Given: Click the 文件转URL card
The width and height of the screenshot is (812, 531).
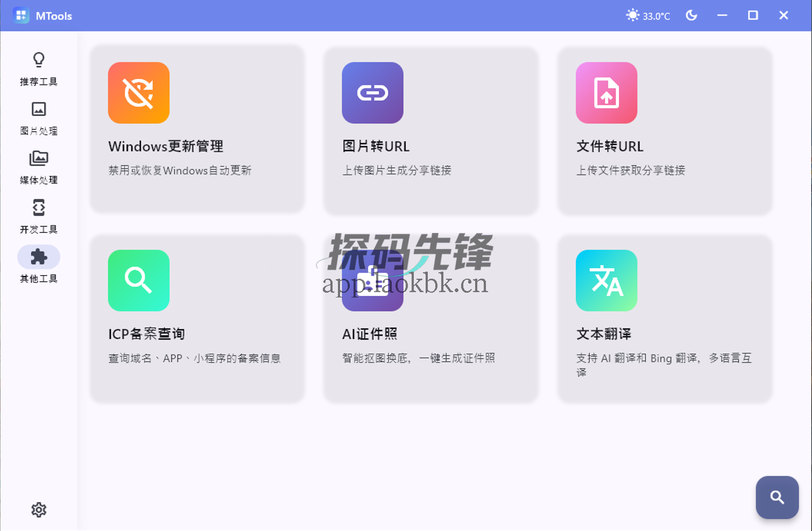Looking at the screenshot, I should coord(665,129).
